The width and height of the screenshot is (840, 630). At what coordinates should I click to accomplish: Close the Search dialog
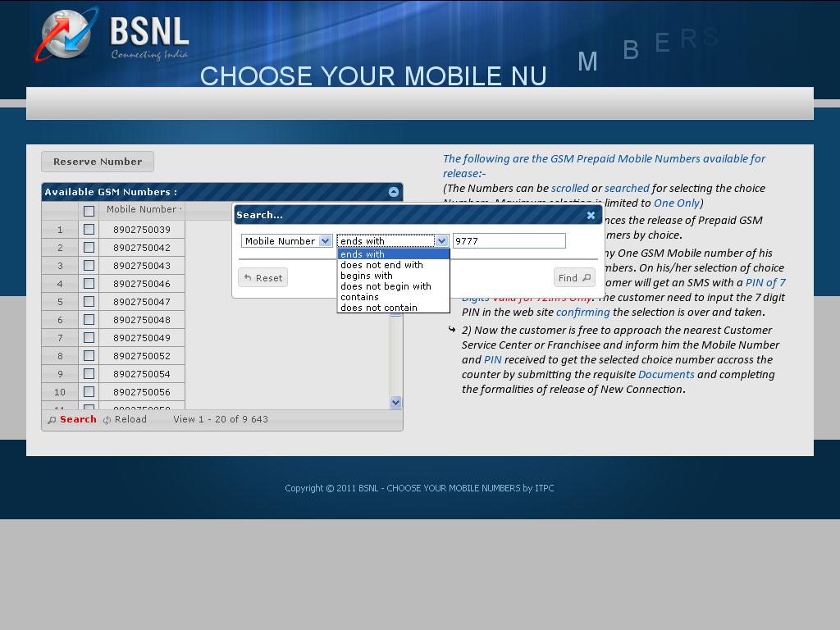click(x=591, y=215)
